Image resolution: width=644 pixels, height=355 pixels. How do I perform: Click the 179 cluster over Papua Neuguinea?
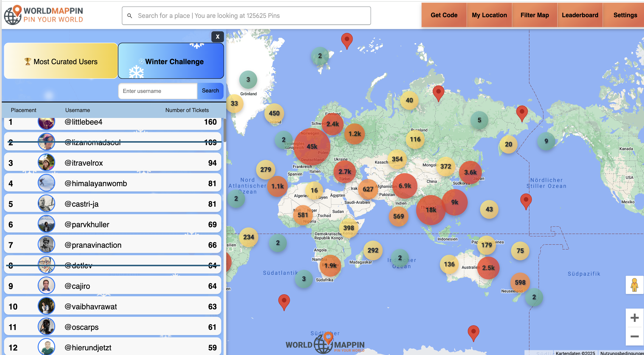pos(487,245)
